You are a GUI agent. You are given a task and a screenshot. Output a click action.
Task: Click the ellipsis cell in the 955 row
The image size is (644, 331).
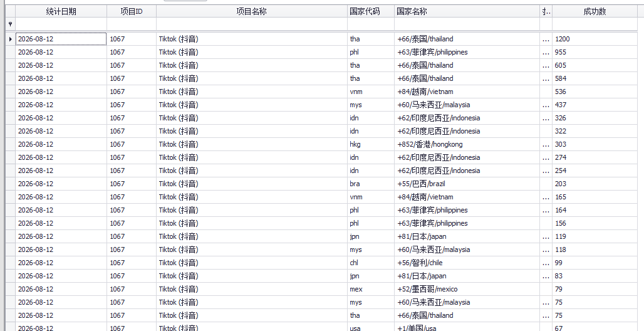pyautogui.click(x=546, y=52)
